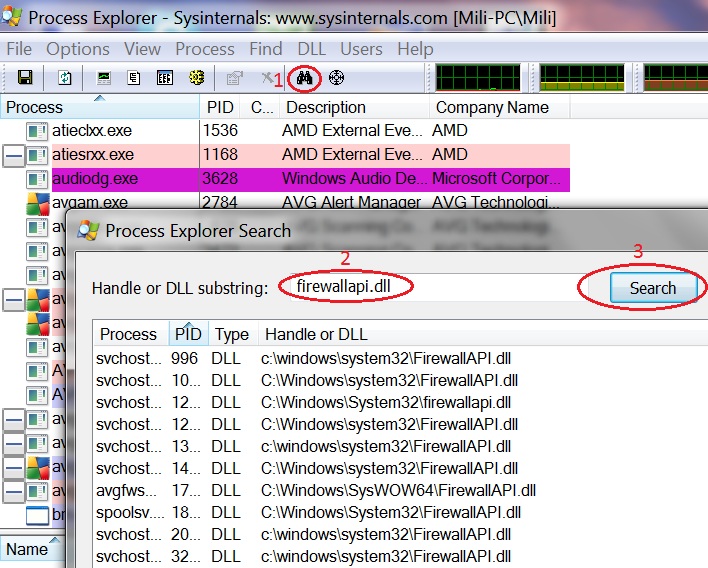Toggle the lower pane view icon
Viewport: 708px width, 568px height.
[165, 78]
